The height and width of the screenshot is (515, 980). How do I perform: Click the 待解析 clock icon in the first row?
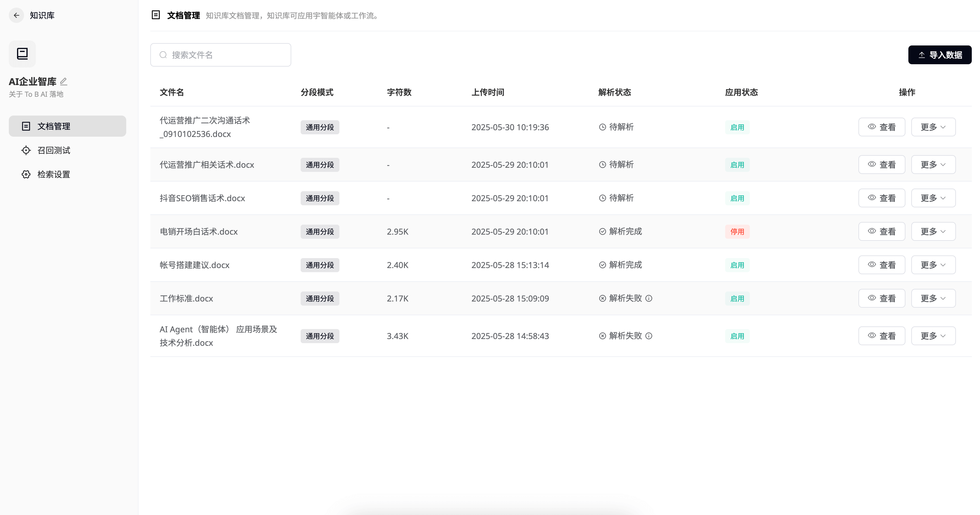click(602, 127)
